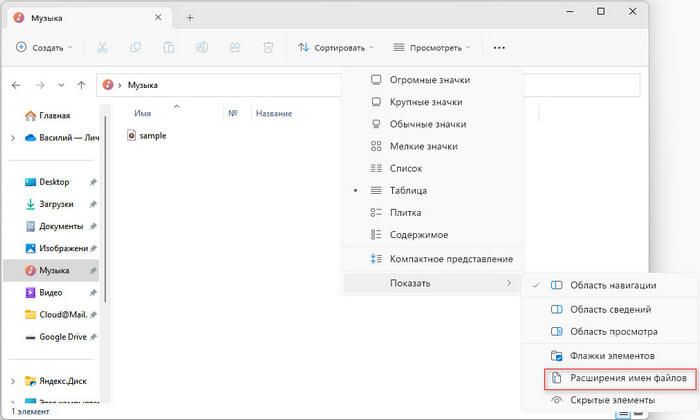Show Скрытые элементы hidden items

pos(611,400)
